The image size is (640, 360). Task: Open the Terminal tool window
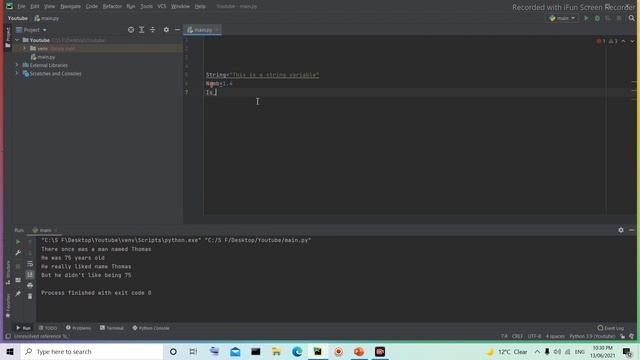pyautogui.click(x=111, y=328)
